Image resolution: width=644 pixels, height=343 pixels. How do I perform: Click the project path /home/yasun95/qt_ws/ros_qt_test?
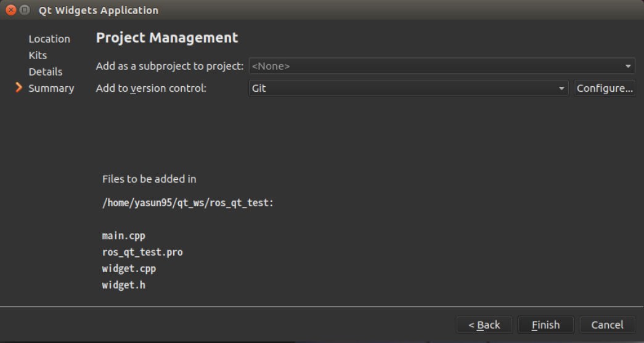point(185,203)
